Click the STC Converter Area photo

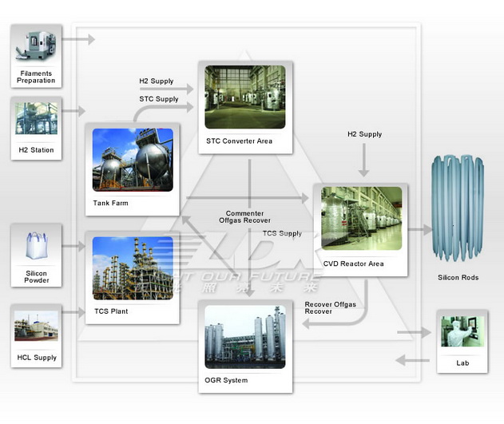pyautogui.click(x=244, y=97)
